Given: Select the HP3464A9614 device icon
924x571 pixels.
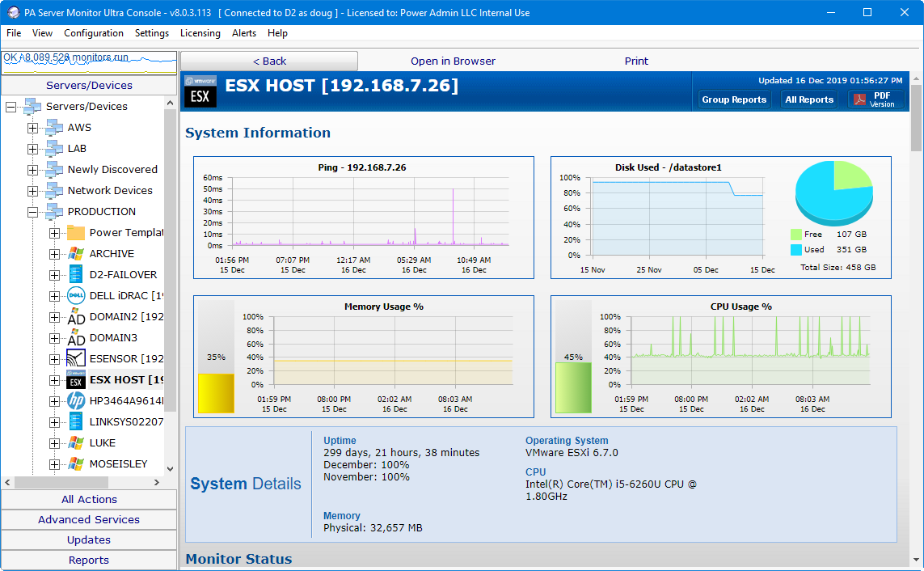Looking at the screenshot, I should click(x=75, y=400).
